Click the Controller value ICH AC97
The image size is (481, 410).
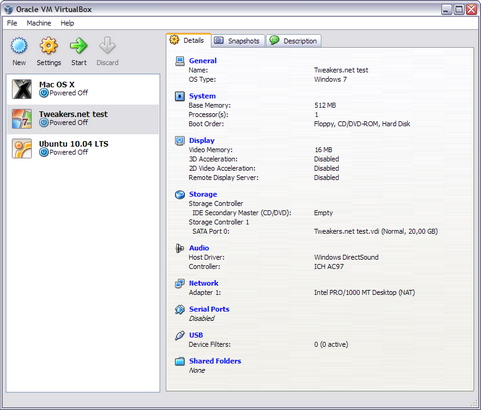point(329,267)
